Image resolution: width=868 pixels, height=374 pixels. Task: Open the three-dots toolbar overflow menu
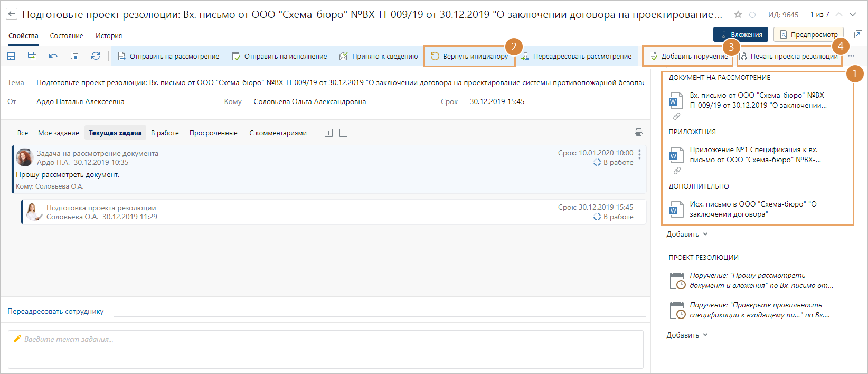click(851, 56)
